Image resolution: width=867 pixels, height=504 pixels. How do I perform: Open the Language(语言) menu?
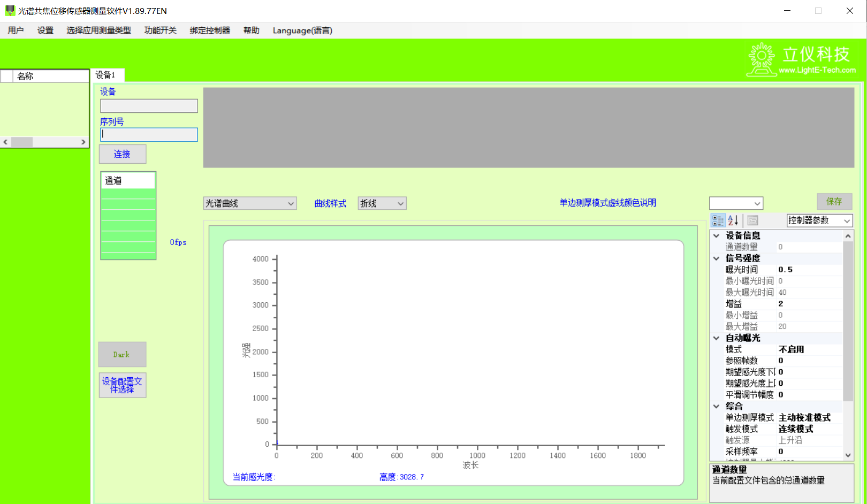[x=302, y=30]
